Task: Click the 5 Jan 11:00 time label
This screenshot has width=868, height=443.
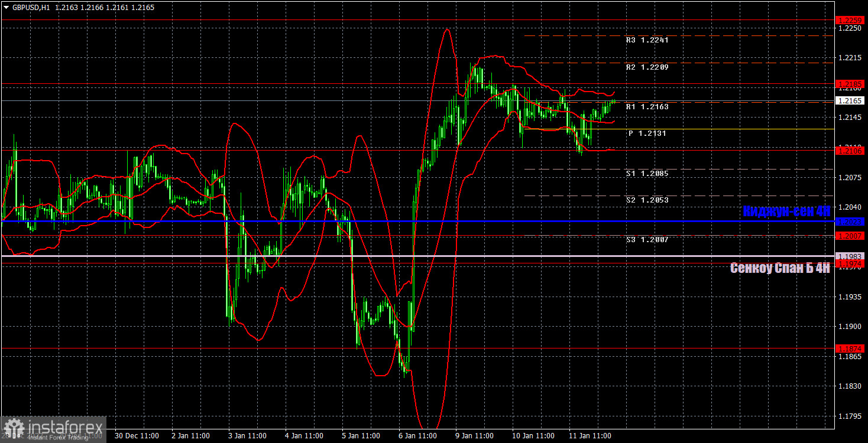Action: click(361, 436)
